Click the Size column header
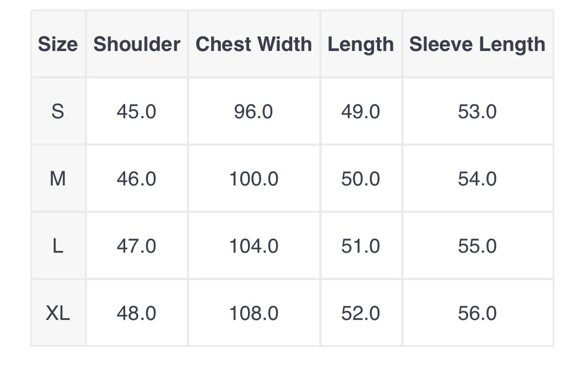588x386 pixels. click(58, 44)
